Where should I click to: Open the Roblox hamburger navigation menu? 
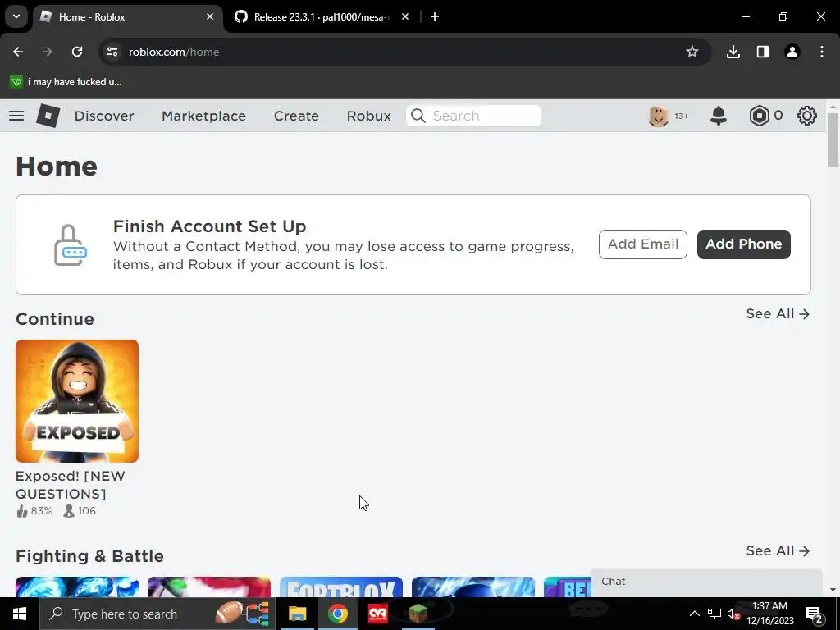(16, 116)
